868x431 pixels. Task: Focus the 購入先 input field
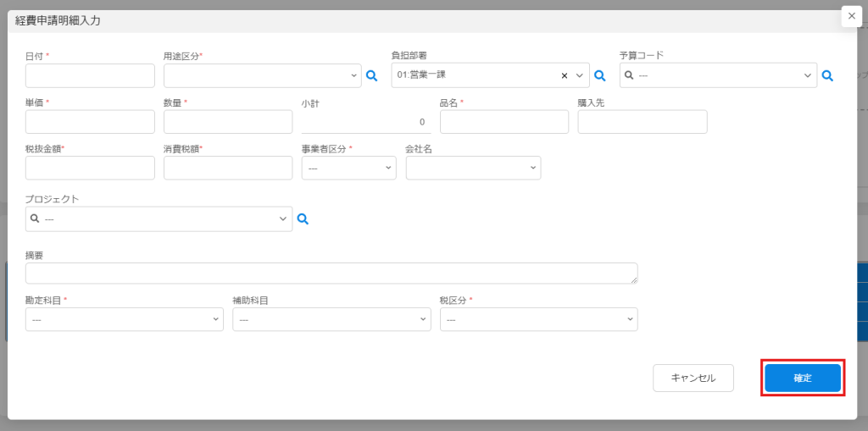643,122
